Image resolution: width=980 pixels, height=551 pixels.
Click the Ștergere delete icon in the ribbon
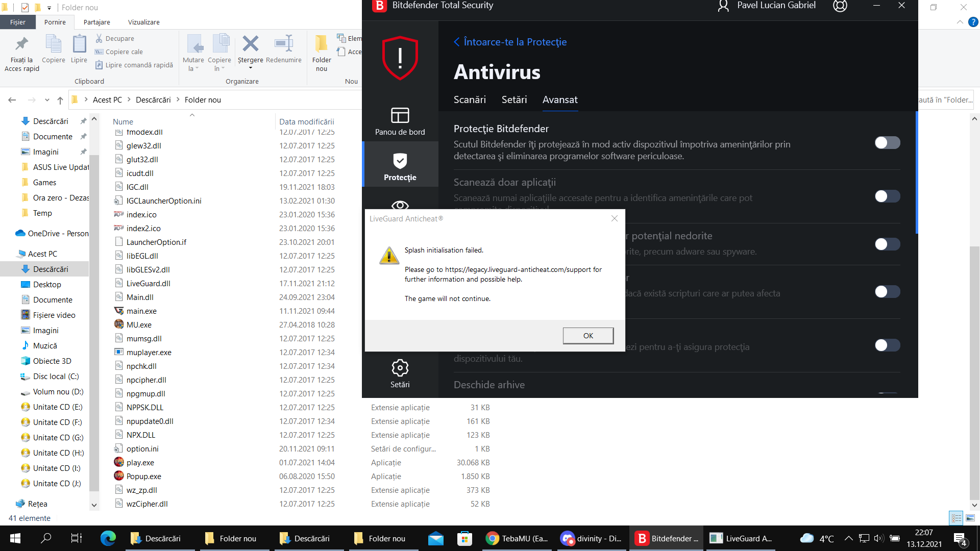pyautogui.click(x=250, y=44)
